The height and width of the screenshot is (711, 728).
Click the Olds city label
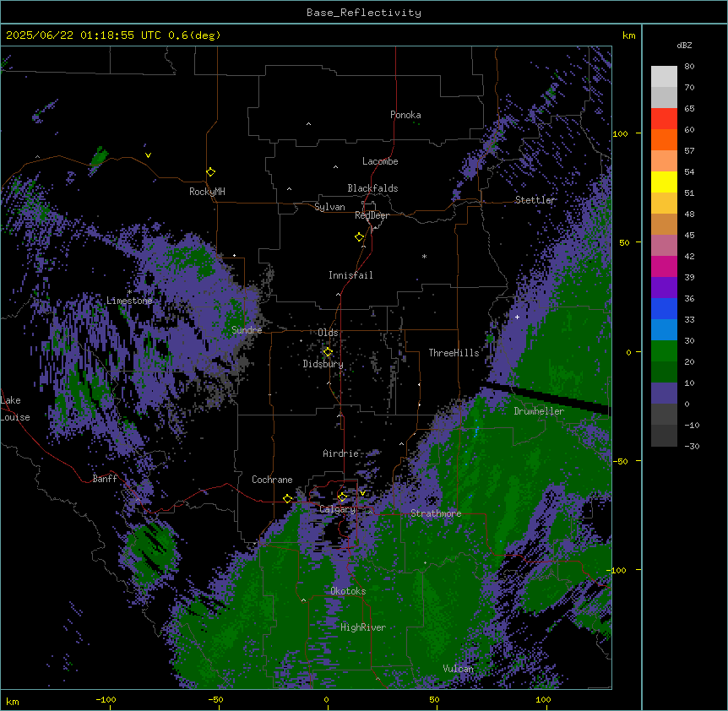point(328,333)
